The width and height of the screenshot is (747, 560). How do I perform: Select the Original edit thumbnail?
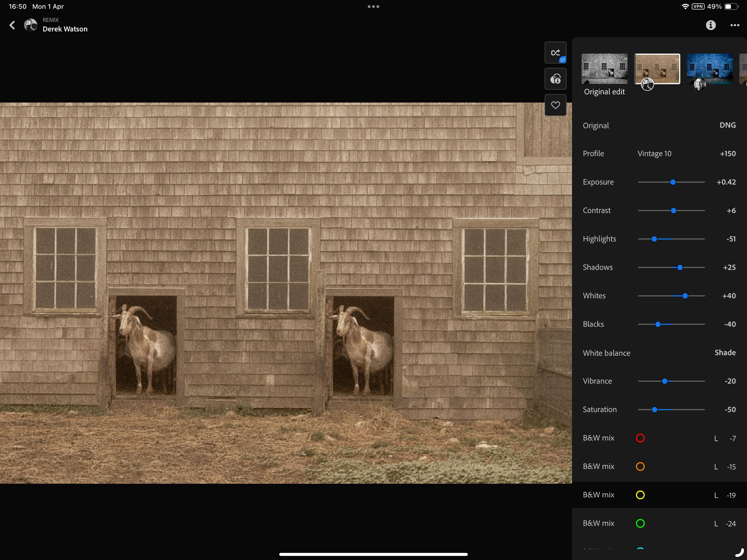pyautogui.click(x=604, y=69)
